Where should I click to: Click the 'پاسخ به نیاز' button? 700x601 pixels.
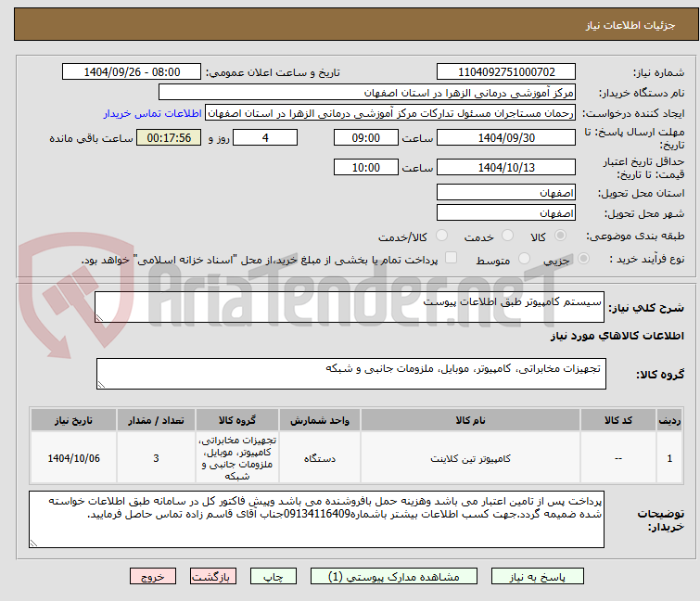pos(537,577)
